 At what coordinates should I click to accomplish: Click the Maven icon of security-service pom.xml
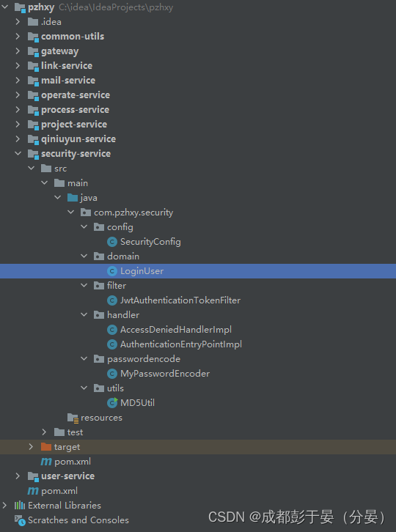coord(46,462)
